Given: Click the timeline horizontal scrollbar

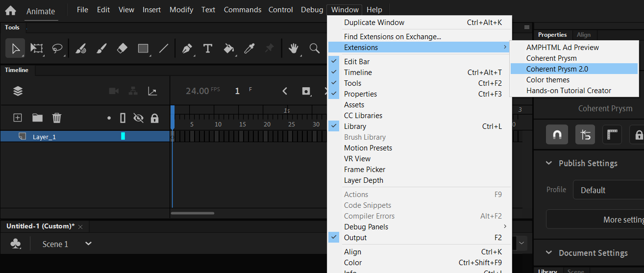Looking at the screenshot, I should (x=193, y=213).
